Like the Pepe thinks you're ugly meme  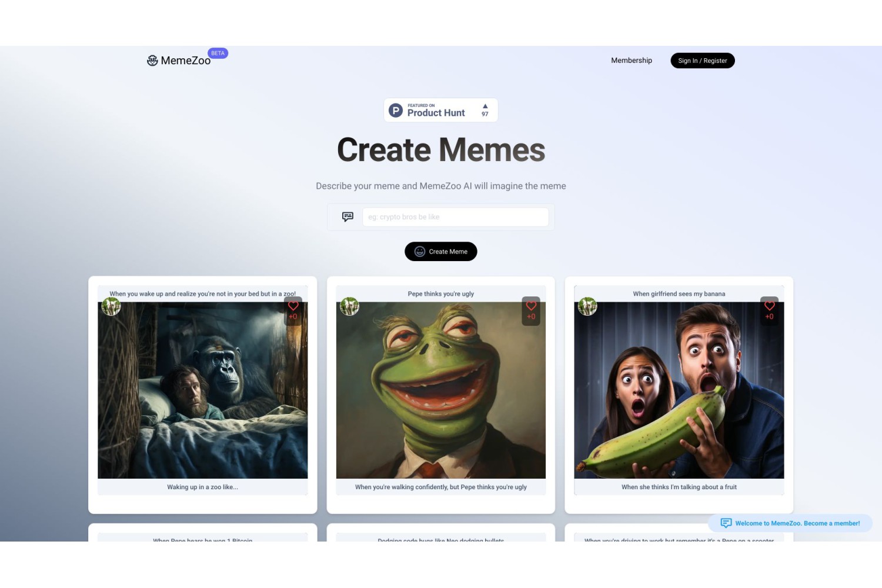(x=531, y=306)
